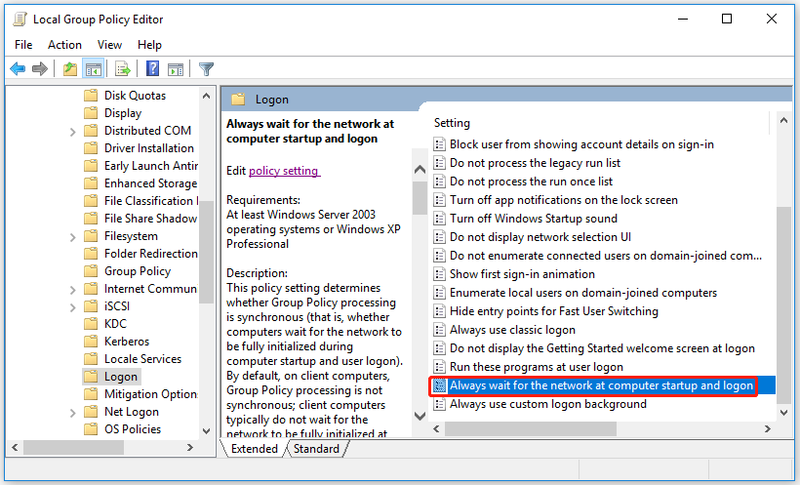Click the policy icon beside Turn off Windows Startup sound
Screen dimensions: 800x485
(x=439, y=219)
